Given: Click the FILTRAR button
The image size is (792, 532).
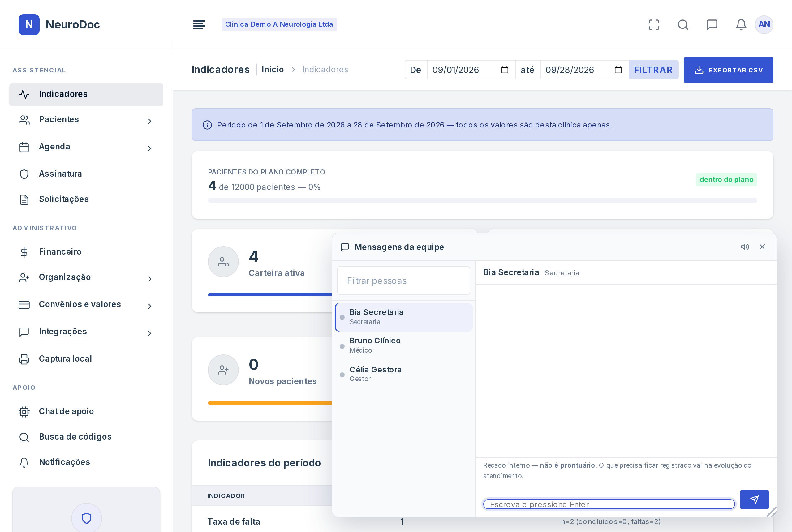Looking at the screenshot, I should click(x=653, y=70).
